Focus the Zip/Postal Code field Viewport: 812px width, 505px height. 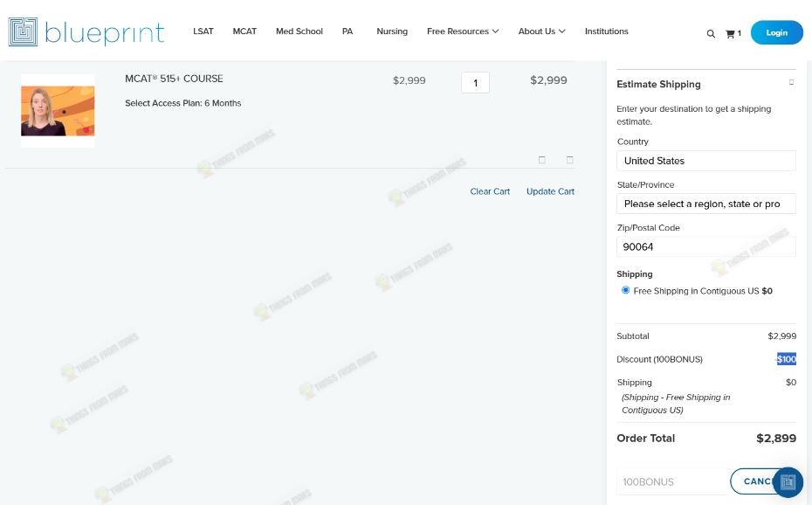pos(705,246)
